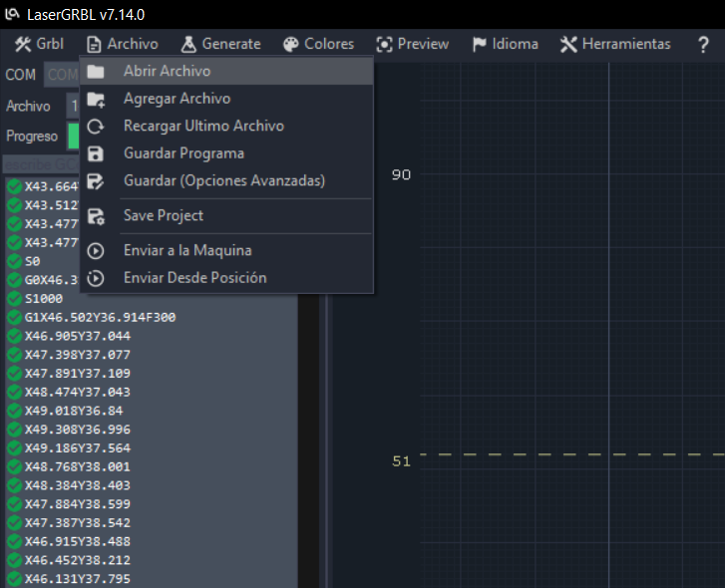Viewport: 725px width, 588px height.
Task: Open the Idioma language menu
Action: pos(505,44)
